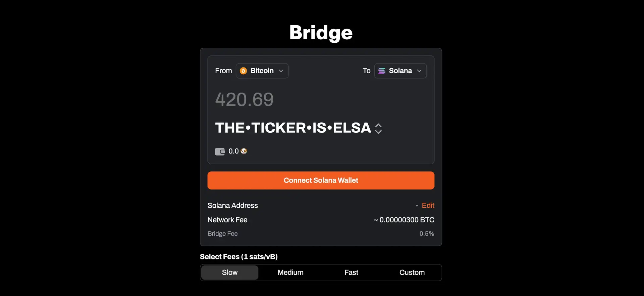Image resolution: width=644 pixels, height=296 pixels.
Task: Click the wallet balance icon
Action: click(220, 152)
